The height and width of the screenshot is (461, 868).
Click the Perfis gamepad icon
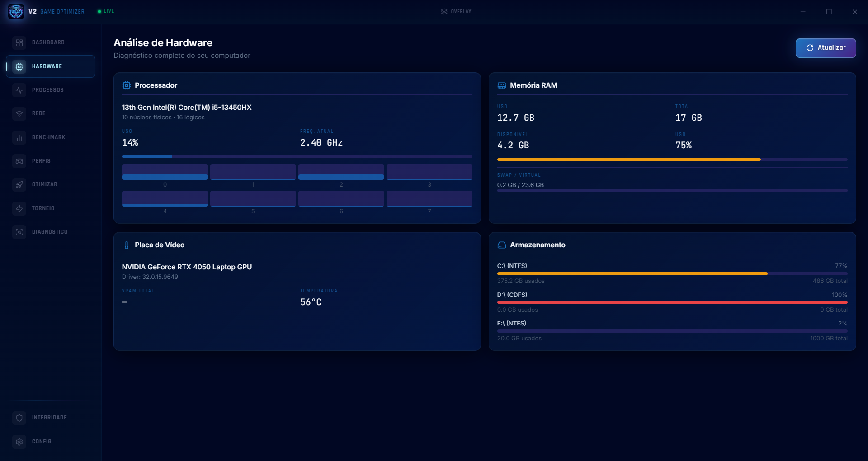(x=19, y=161)
